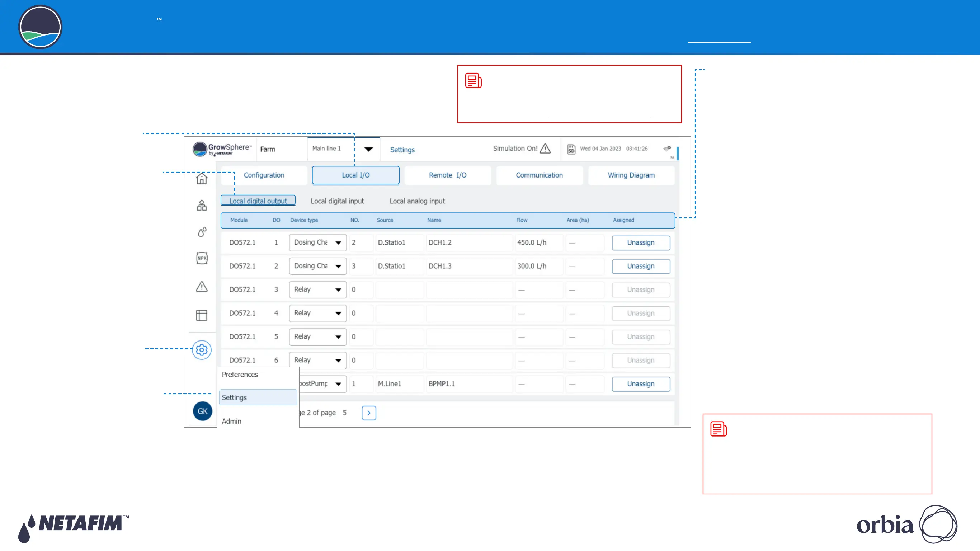
Task: Switch to Local analog input sub-tab
Action: pos(417,201)
